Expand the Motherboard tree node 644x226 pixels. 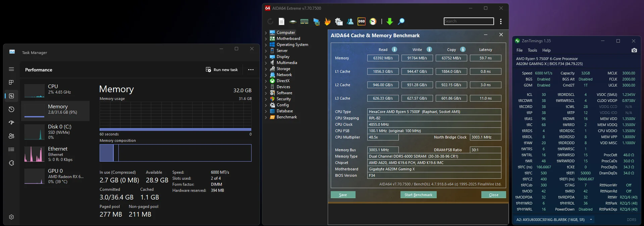pos(266,39)
